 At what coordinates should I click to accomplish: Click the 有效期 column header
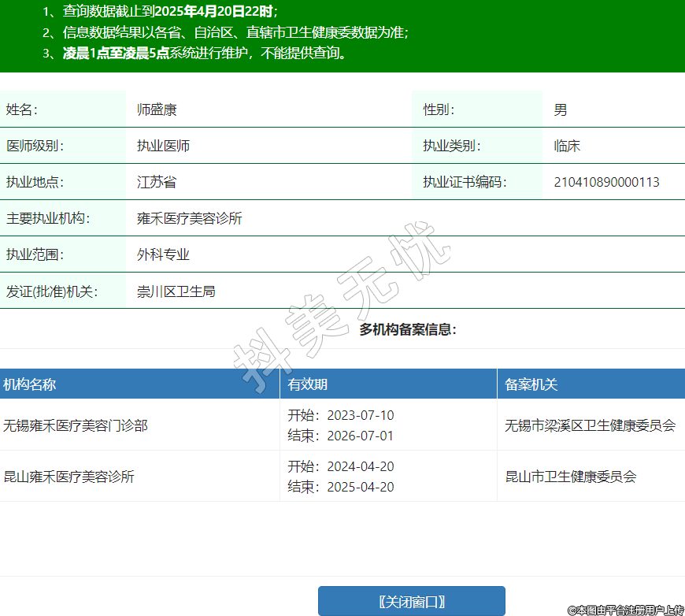(x=308, y=384)
